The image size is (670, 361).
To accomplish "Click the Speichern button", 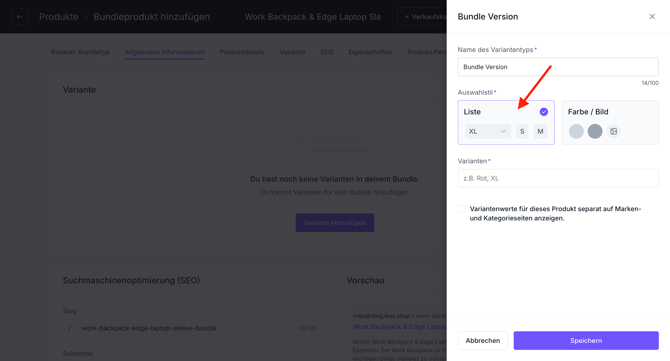I will pos(586,340).
